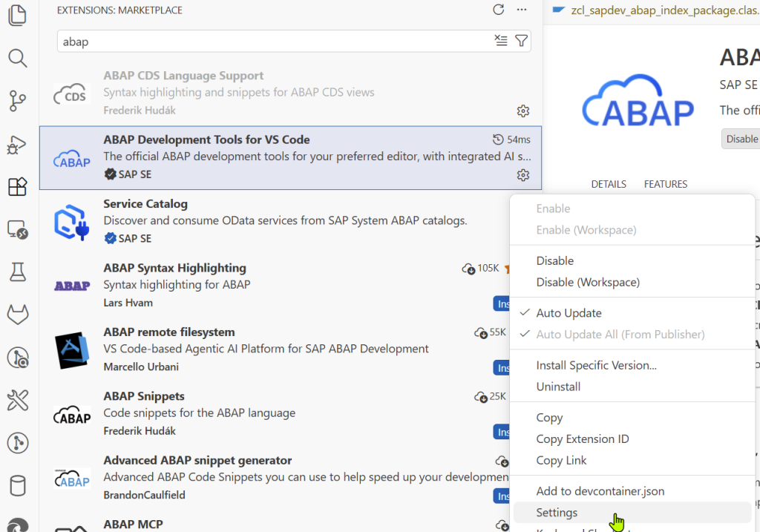Image resolution: width=760 pixels, height=532 pixels.
Task: Choose Install Specific Version menu entry
Action: (632, 365)
